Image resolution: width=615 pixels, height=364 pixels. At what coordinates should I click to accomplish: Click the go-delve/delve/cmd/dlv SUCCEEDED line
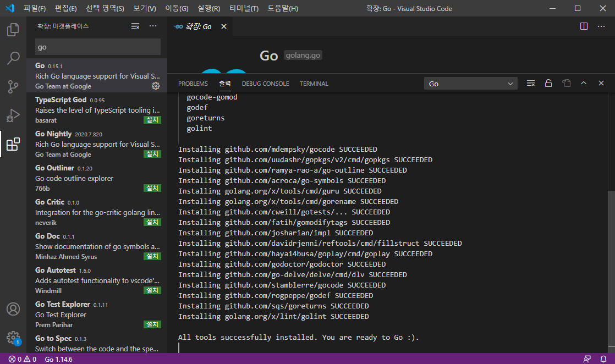tap(293, 274)
